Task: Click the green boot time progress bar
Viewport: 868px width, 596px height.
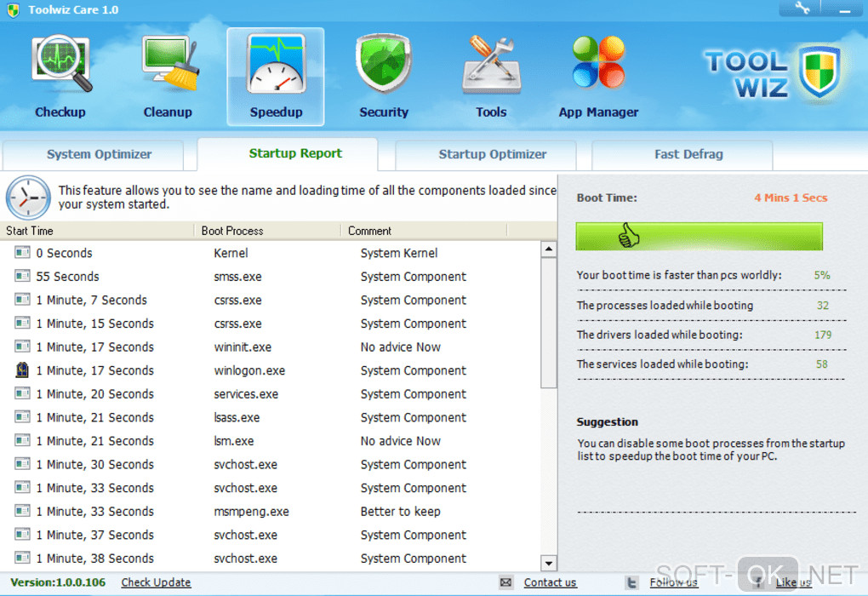Action: tap(700, 237)
